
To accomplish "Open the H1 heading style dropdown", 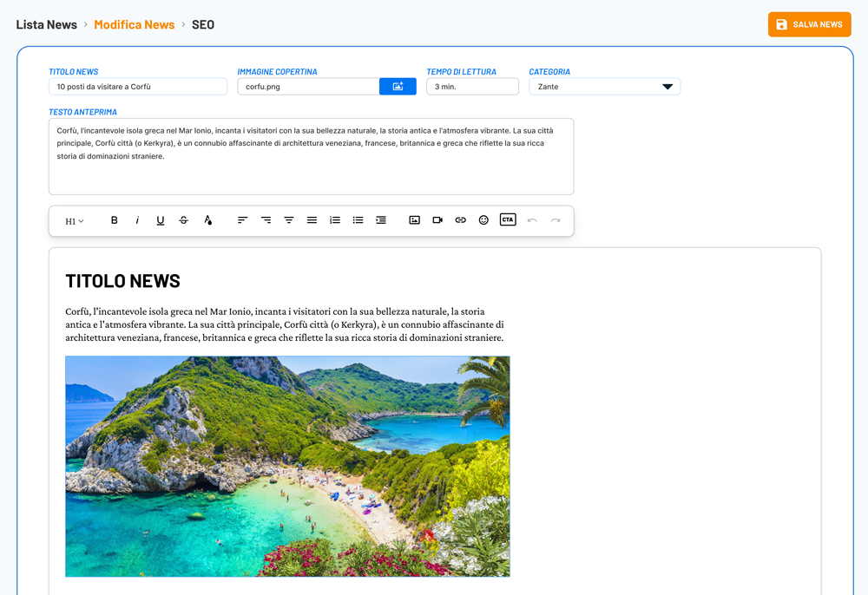I will pos(75,221).
